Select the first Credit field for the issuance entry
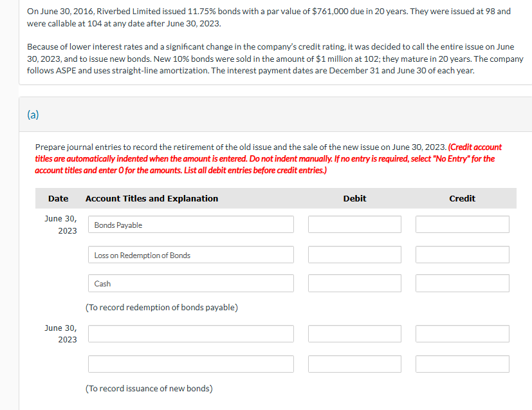This screenshot has height=410, width=532. 462,333
